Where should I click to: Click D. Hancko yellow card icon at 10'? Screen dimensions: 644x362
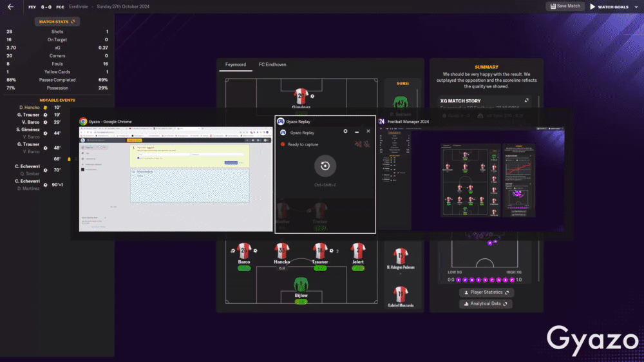coord(45,108)
